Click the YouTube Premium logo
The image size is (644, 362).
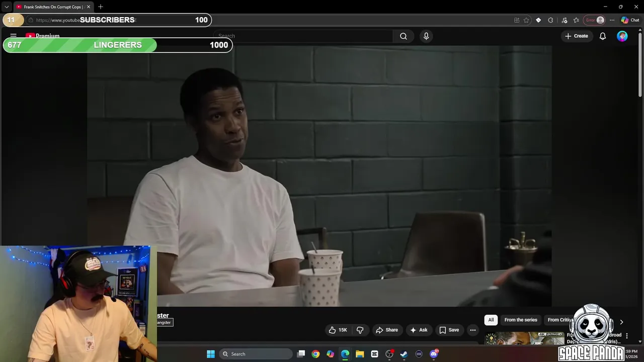coord(43,36)
